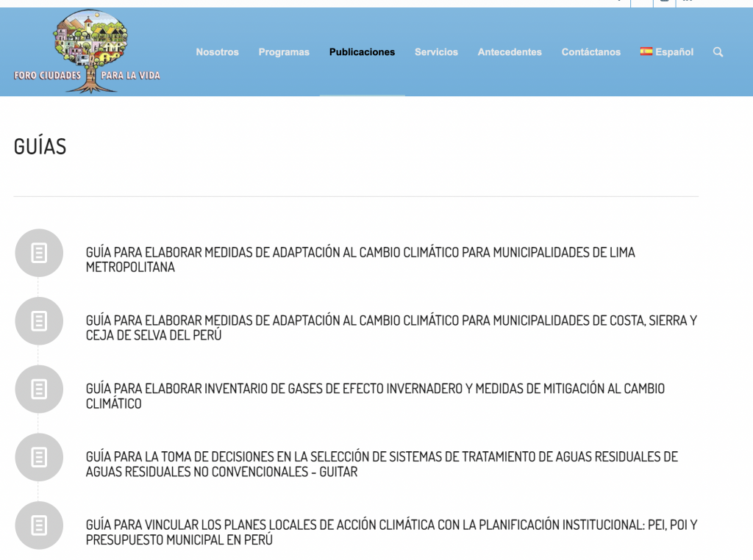Open guide for municipalidades de Lima Metropolitana
Screen dimensions: 753x560
tap(360, 259)
